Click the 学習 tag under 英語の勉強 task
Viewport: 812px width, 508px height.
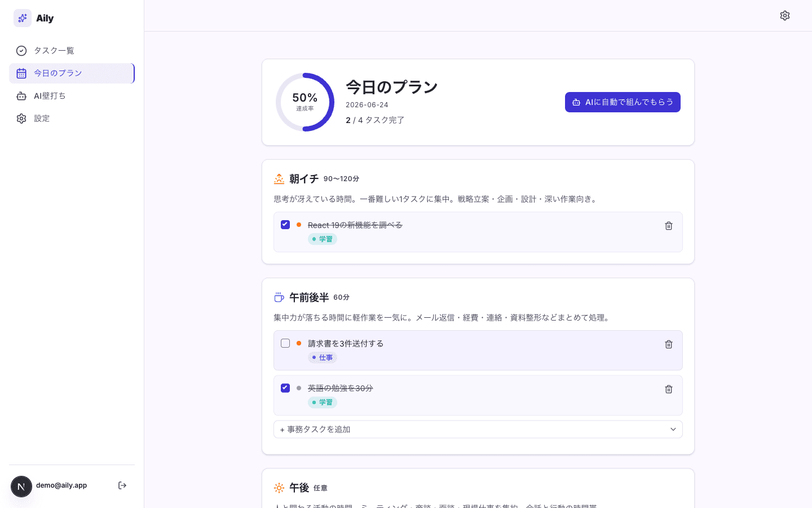pyautogui.click(x=323, y=402)
